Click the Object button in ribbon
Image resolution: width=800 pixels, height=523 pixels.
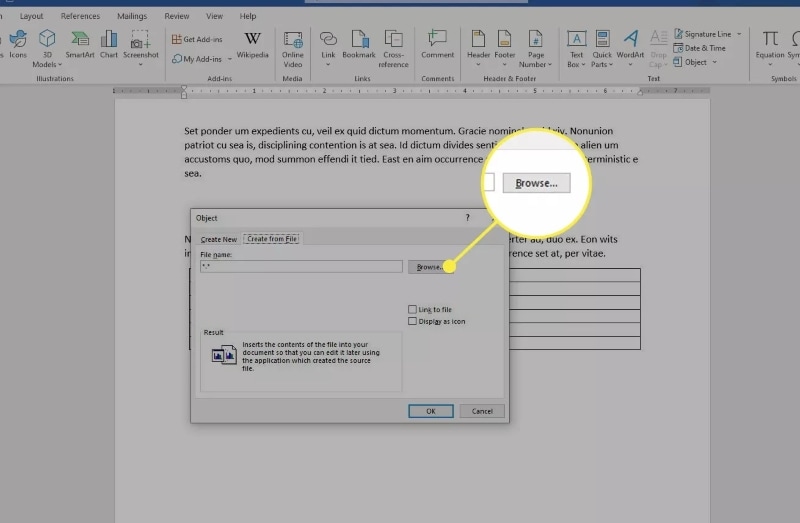(x=690, y=62)
